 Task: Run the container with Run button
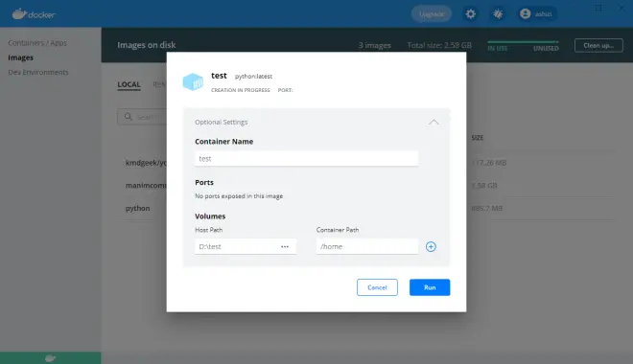pyautogui.click(x=430, y=287)
